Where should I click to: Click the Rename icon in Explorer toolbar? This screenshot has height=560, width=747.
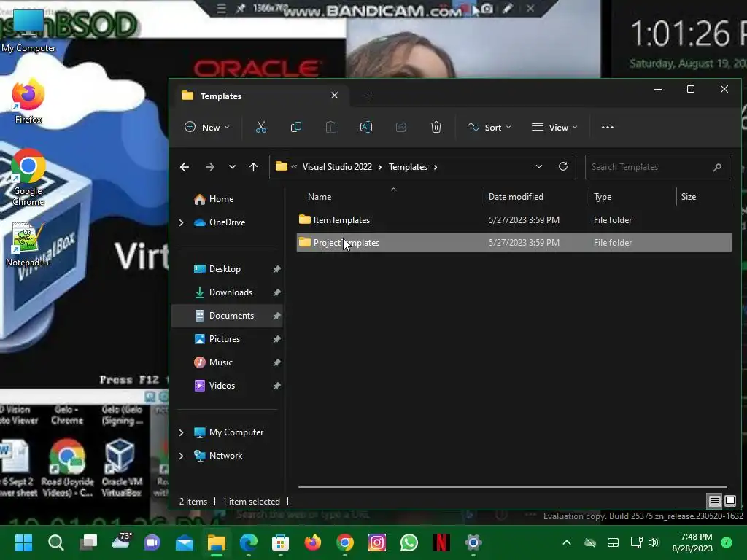pos(366,127)
